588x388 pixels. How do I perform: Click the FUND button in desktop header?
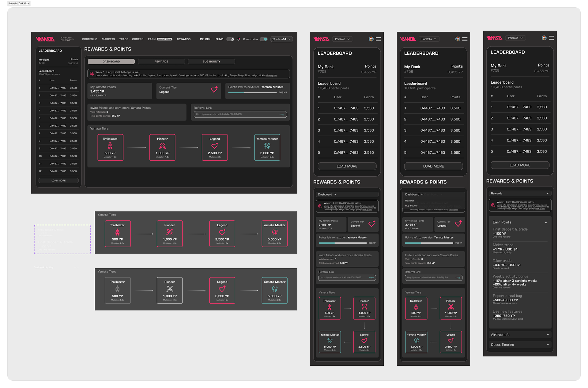pyautogui.click(x=219, y=39)
